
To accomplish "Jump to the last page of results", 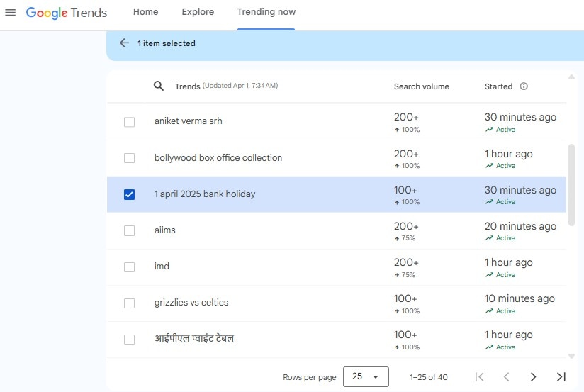I will tap(561, 377).
